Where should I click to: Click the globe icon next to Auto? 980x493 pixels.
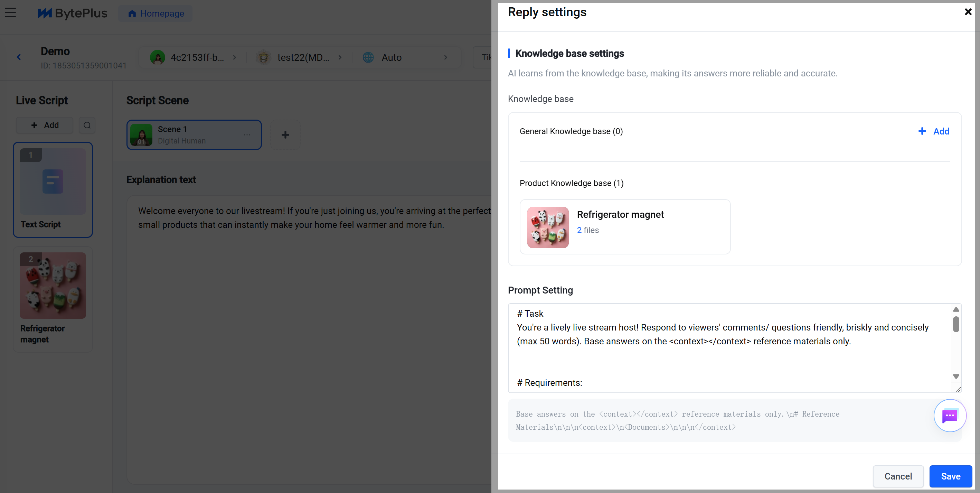click(x=368, y=57)
